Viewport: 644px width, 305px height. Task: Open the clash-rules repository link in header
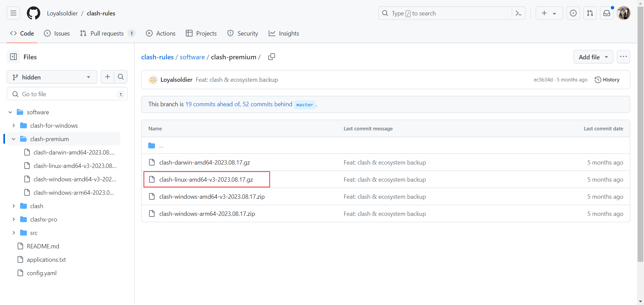click(101, 13)
